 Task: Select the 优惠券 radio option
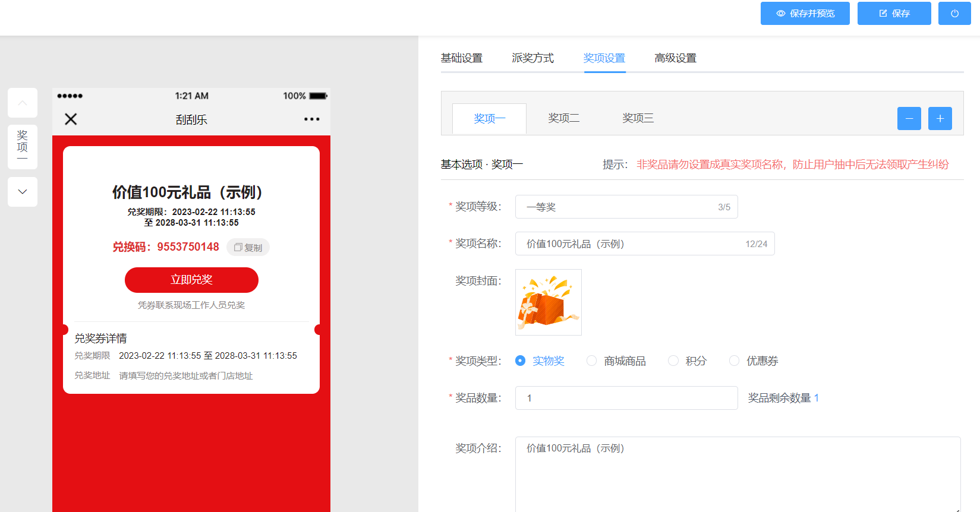[x=754, y=361]
